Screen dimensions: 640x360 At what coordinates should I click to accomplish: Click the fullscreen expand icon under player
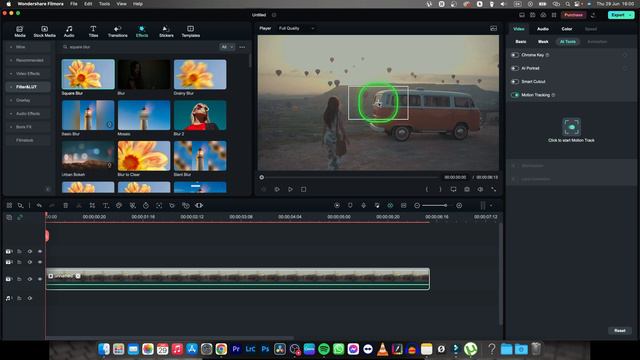coord(493,189)
